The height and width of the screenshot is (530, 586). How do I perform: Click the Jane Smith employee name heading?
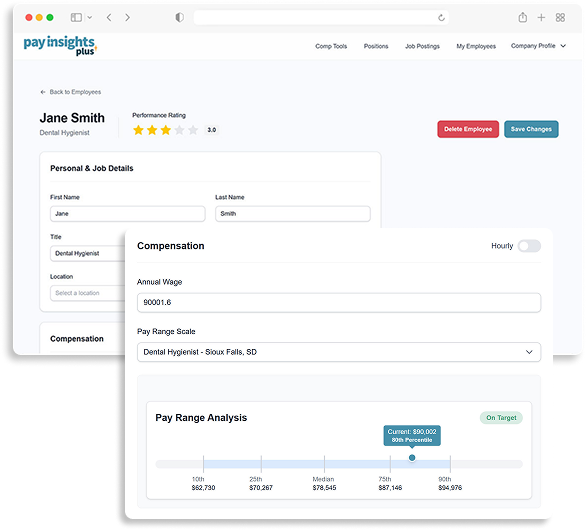coord(72,118)
